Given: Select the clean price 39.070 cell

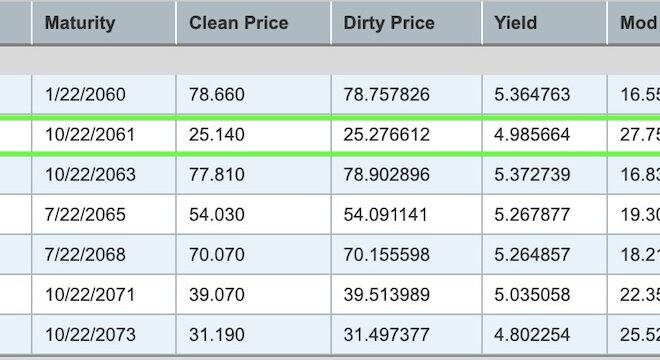Looking at the screenshot, I should [x=254, y=295].
